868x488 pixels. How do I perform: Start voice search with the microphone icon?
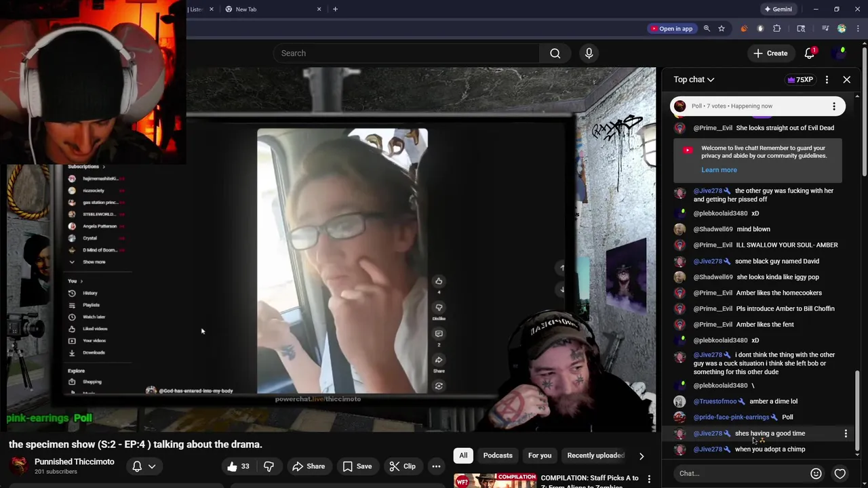tap(589, 54)
